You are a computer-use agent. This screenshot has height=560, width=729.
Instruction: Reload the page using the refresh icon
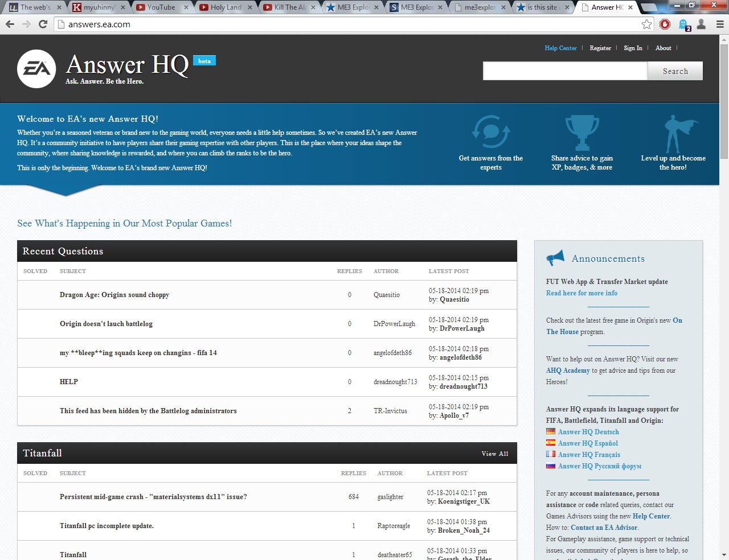tap(43, 24)
